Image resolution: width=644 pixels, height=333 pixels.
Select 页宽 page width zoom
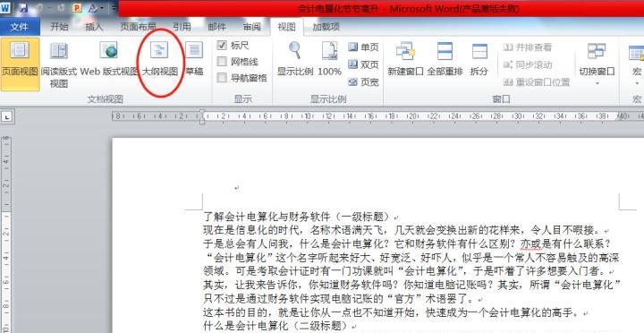click(363, 82)
